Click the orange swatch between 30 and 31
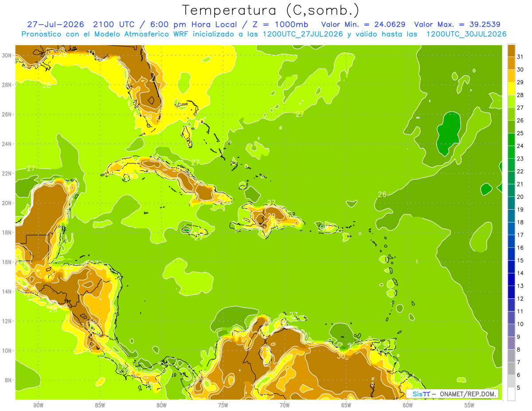Image resolution: width=532 pixels, height=411 pixels. pos(511,63)
